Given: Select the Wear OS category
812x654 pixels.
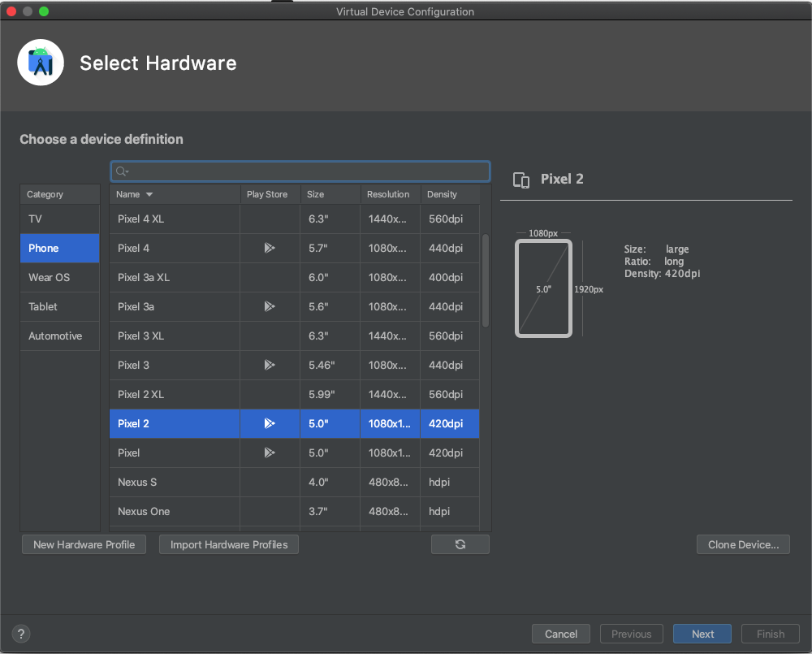Looking at the screenshot, I should click(x=59, y=278).
